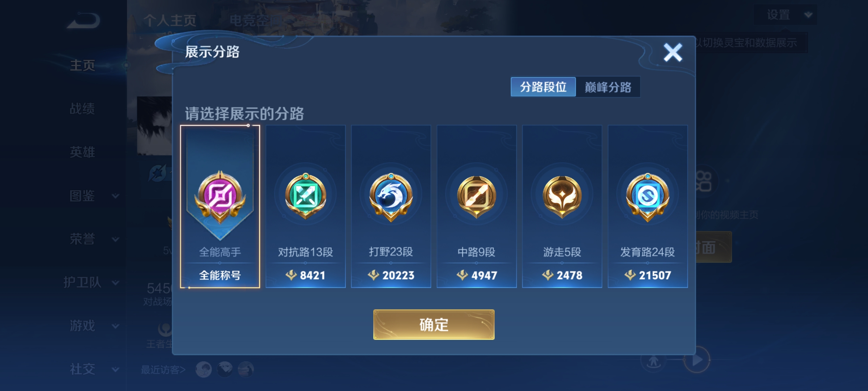Choose the 全能称号 card label

click(x=220, y=276)
